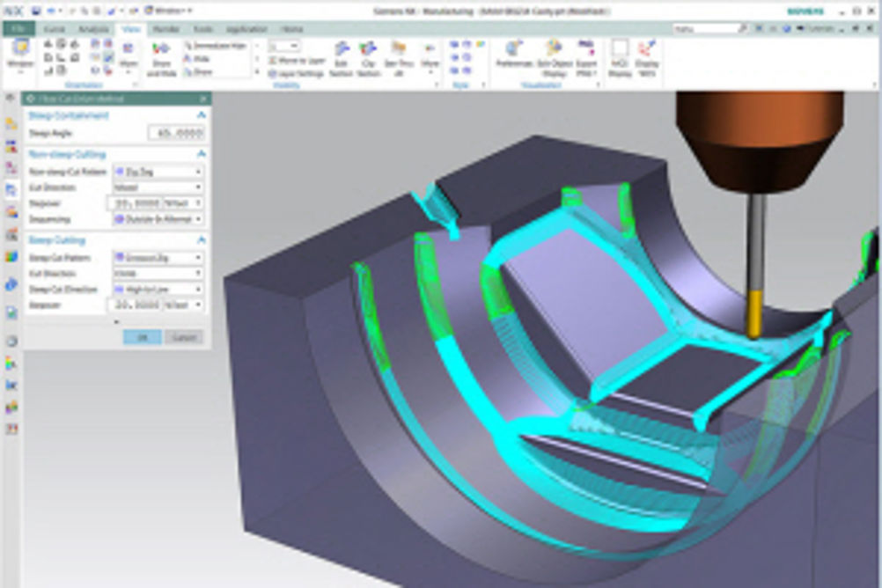Screen dimensions: 882x588
Task: Click OK in Flow Cut dialog
Action: pyautogui.click(x=143, y=337)
